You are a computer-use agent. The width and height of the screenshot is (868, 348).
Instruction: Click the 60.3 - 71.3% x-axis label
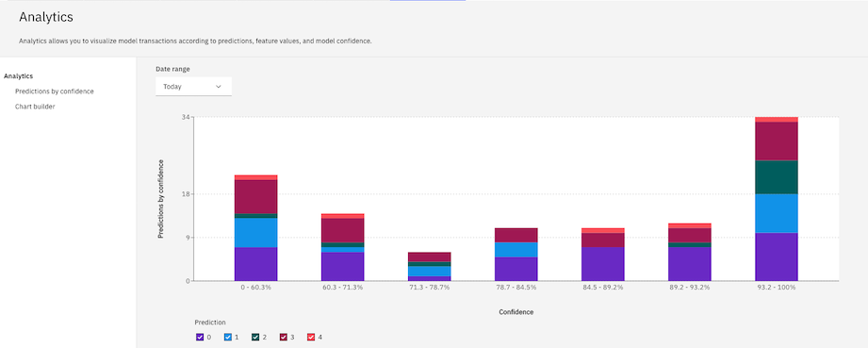[x=343, y=288]
